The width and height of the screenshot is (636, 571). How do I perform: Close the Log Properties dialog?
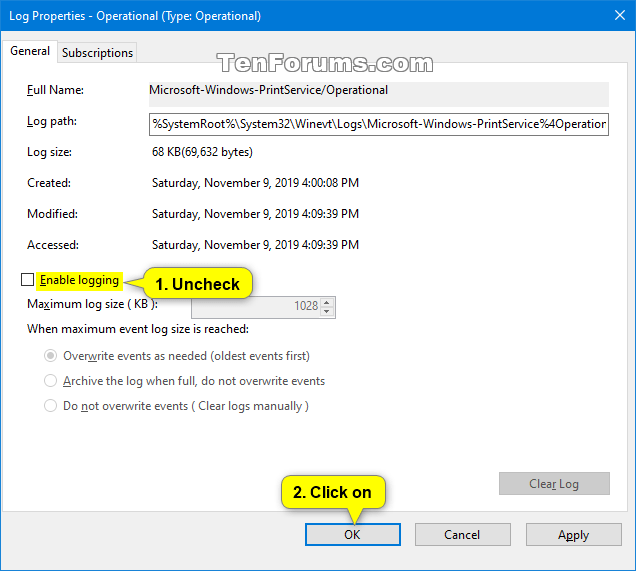[620, 15]
